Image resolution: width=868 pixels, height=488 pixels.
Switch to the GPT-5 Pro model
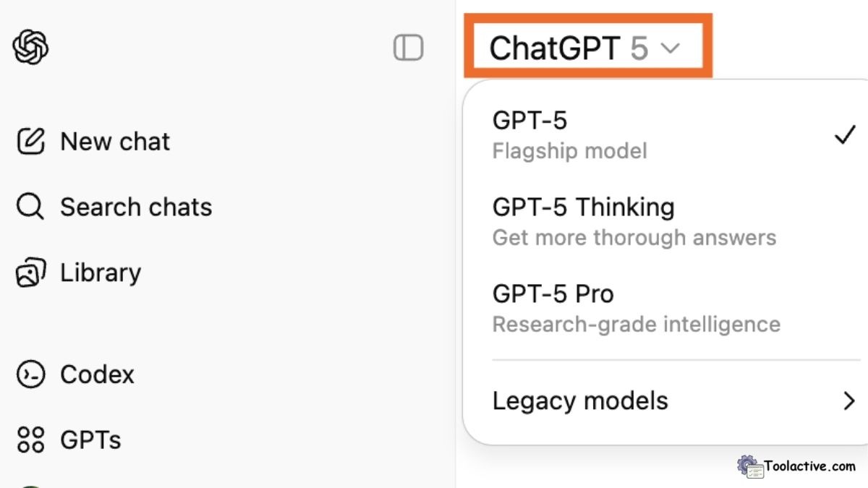point(553,294)
